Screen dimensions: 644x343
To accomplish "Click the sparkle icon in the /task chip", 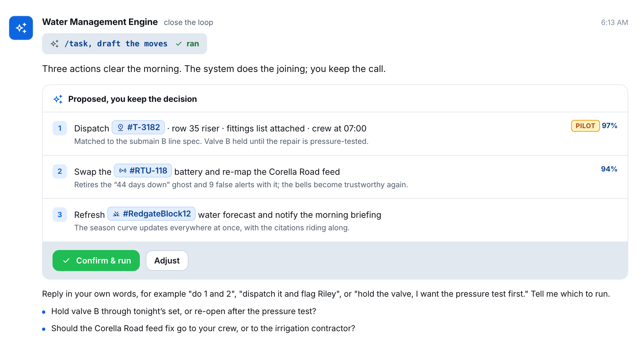I will tap(55, 44).
